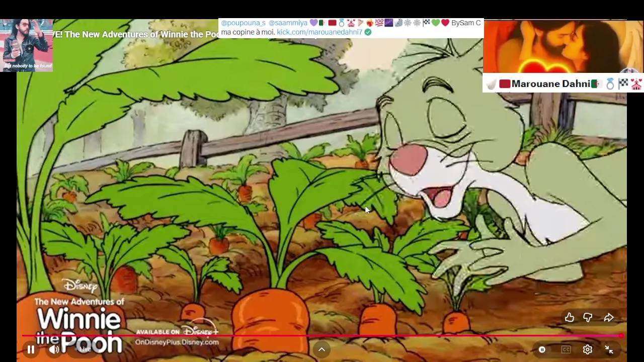Image resolution: width=644 pixels, height=362 pixels.
Task: Toggle the autoplay switch
Action: (542, 349)
